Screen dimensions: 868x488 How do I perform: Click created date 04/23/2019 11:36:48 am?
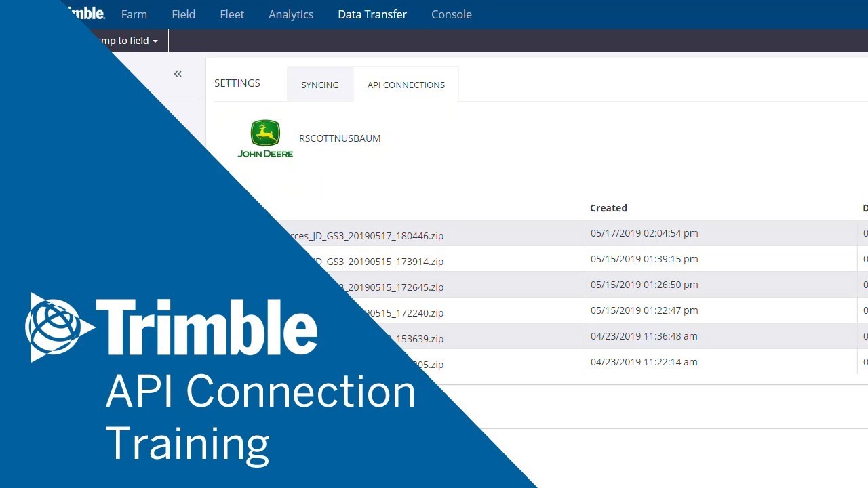click(x=644, y=336)
